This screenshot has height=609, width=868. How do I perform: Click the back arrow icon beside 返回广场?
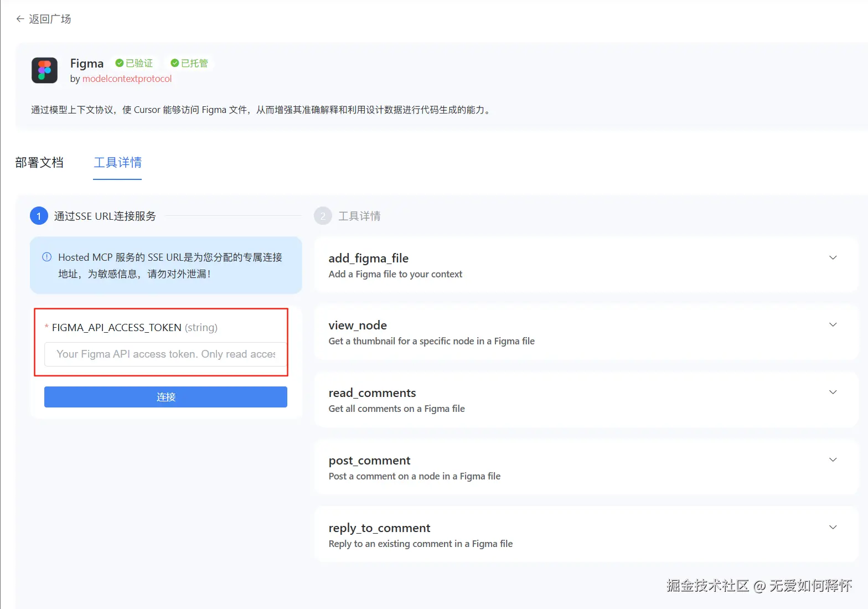20,19
